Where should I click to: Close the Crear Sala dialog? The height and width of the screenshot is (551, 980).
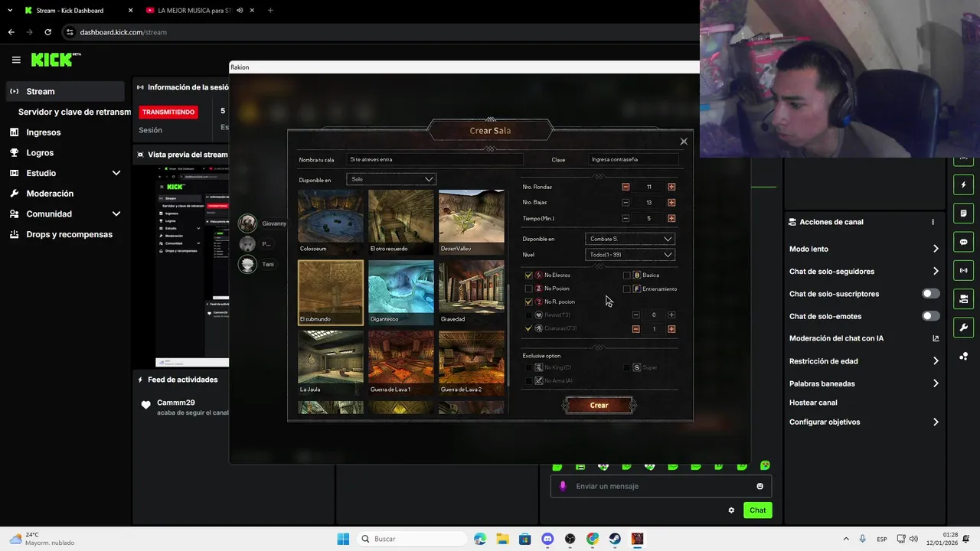tap(684, 142)
